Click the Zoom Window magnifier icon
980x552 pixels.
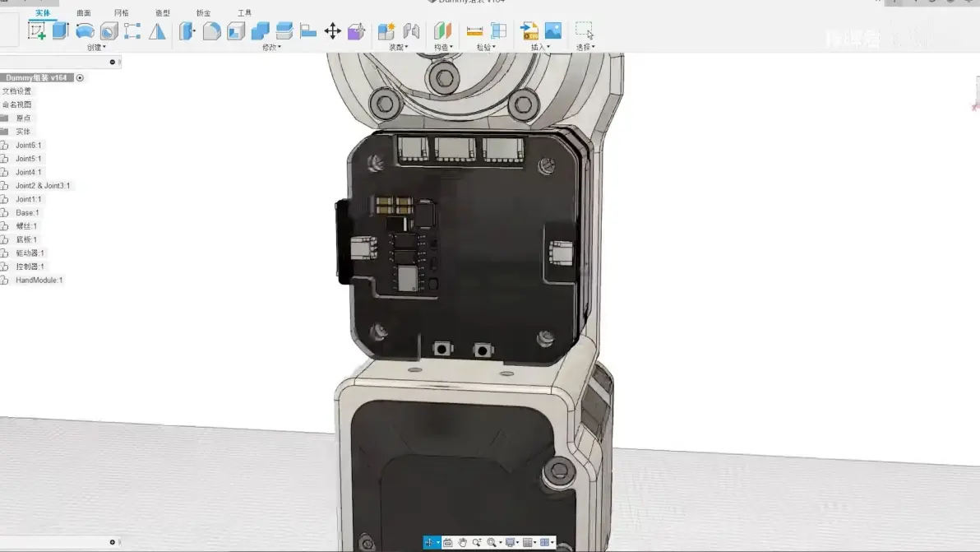[x=492, y=543]
